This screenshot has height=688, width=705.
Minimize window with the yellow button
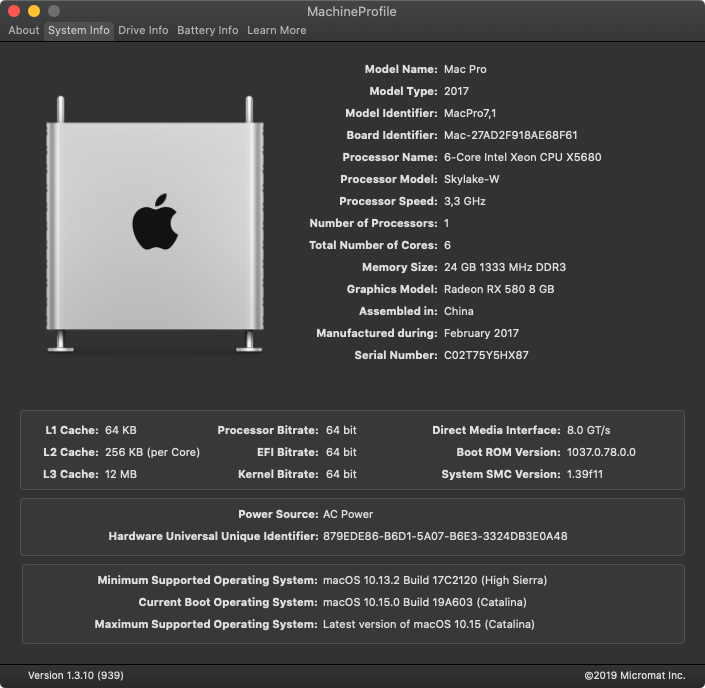(34, 11)
